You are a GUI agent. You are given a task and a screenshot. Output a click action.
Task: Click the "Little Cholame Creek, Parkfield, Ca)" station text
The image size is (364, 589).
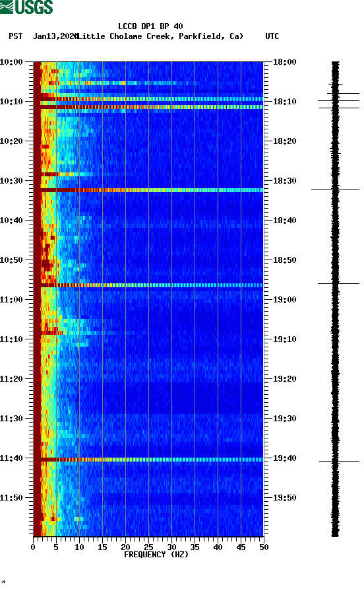(x=160, y=36)
